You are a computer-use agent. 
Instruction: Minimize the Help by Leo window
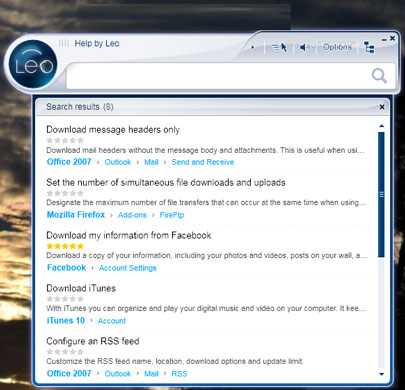(x=384, y=40)
